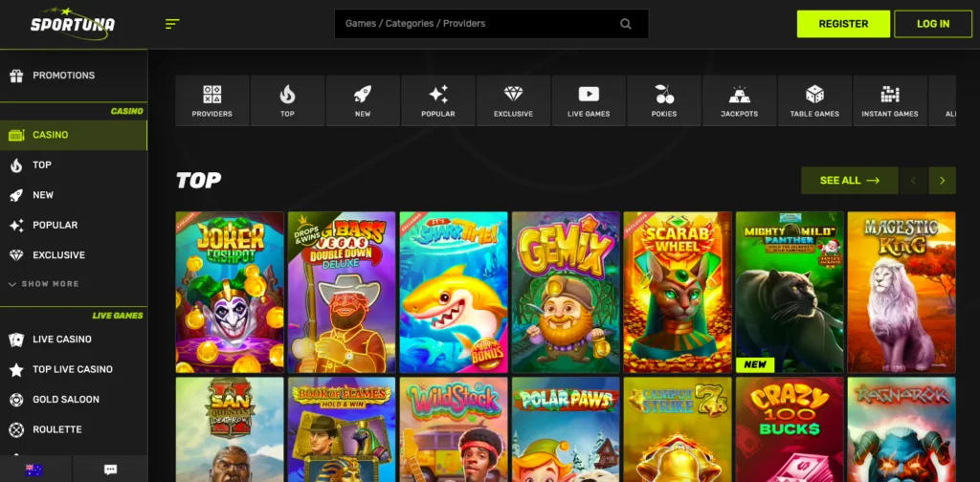Click the Exclusive diamond icon in sidebar

coord(16,254)
